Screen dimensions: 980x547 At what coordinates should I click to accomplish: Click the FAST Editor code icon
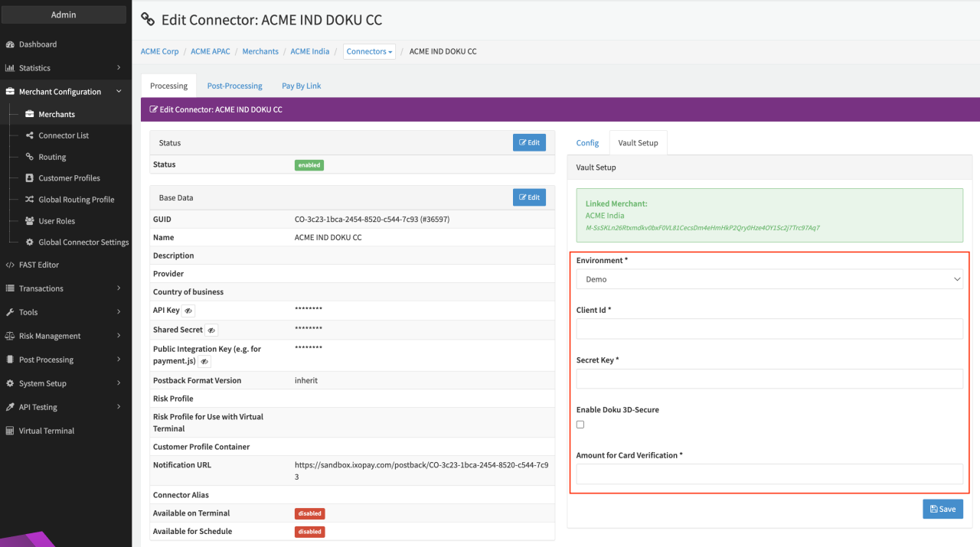coord(11,265)
